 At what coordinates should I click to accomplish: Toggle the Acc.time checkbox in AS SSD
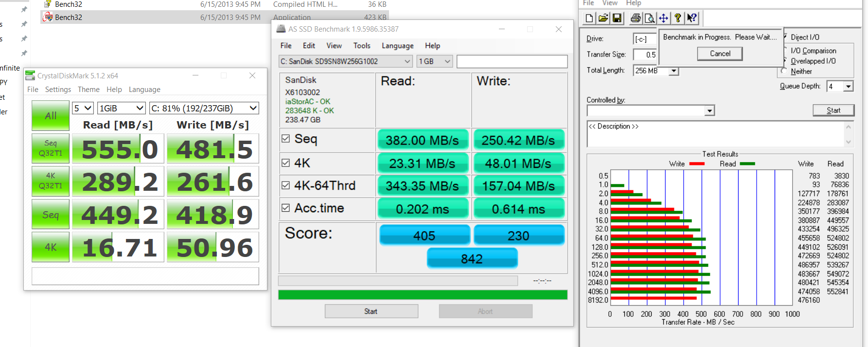click(x=286, y=208)
